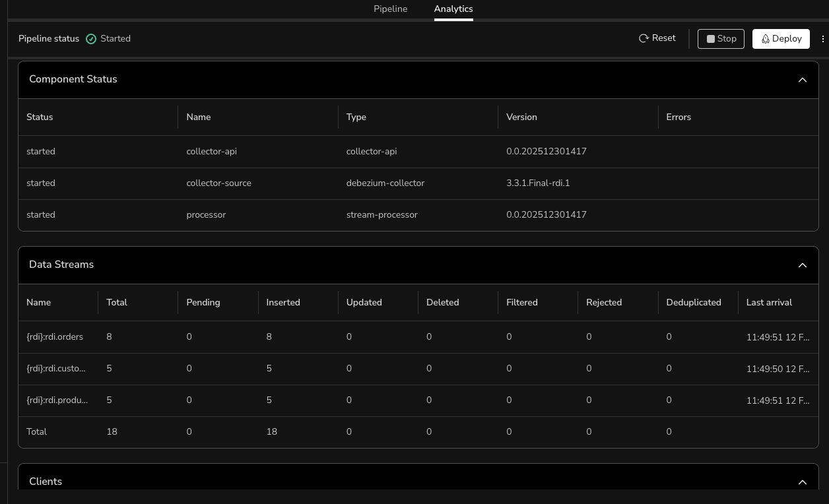Click the green Started status check icon
The width and height of the screenshot is (829, 504).
[91, 39]
